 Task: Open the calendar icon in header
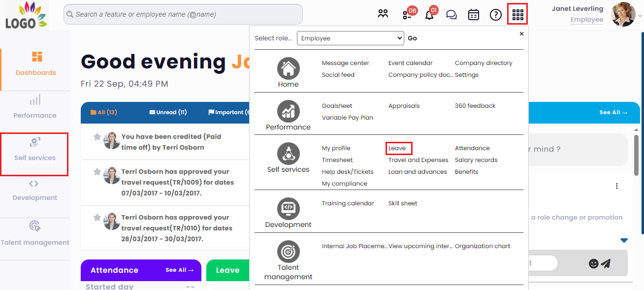point(473,15)
